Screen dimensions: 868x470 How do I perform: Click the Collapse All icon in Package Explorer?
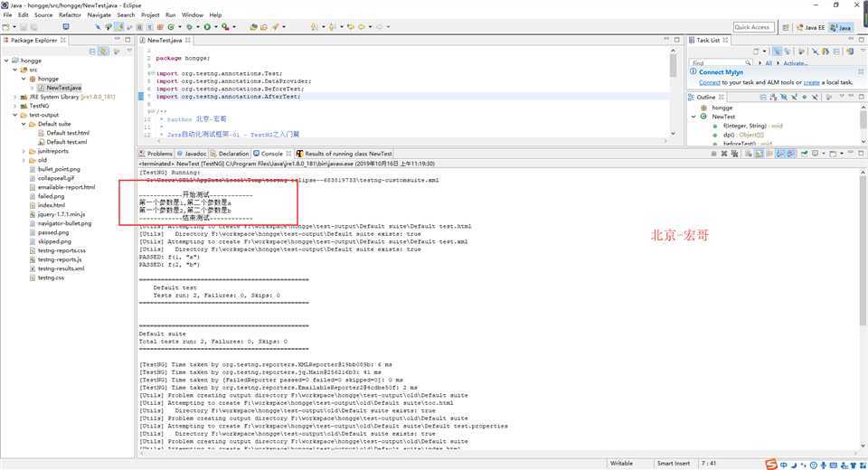click(92, 51)
